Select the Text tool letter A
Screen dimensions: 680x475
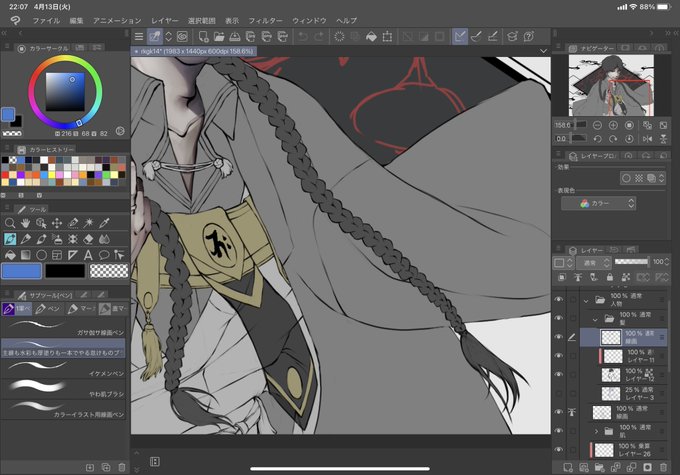[x=88, y=255]
